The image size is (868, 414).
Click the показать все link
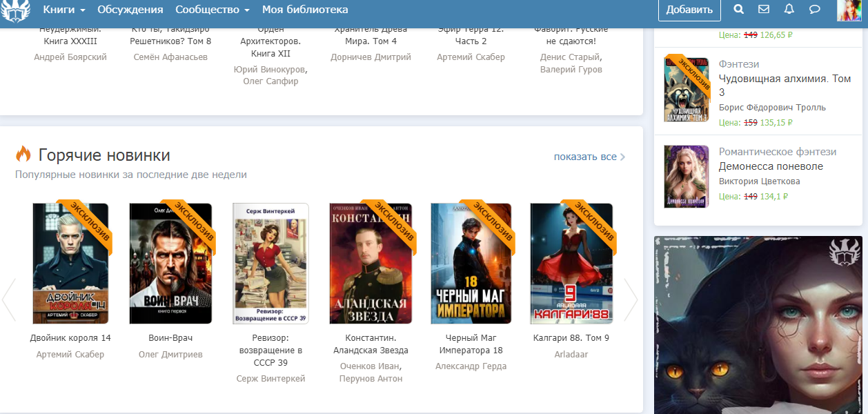pos(589,157)
